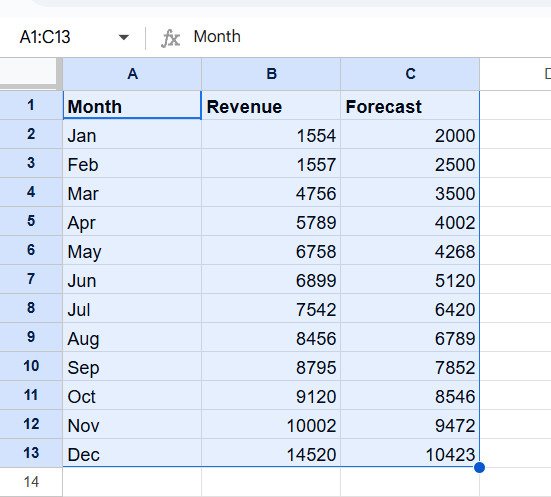Select row 11 header
This screenshot has height=497, width=551.
click(31, 395)
